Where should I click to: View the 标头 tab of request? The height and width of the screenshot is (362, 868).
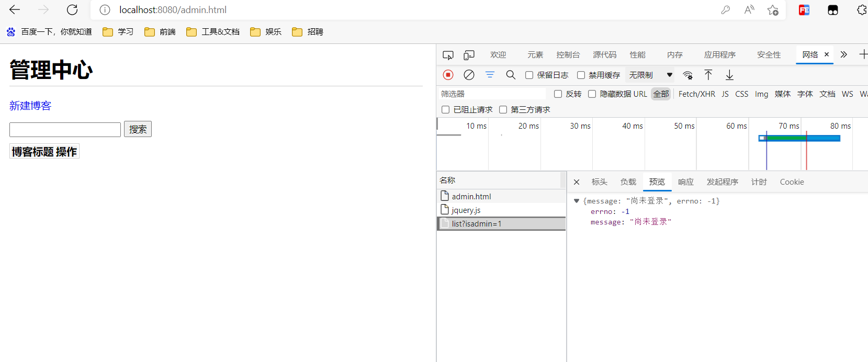(600, 182)
